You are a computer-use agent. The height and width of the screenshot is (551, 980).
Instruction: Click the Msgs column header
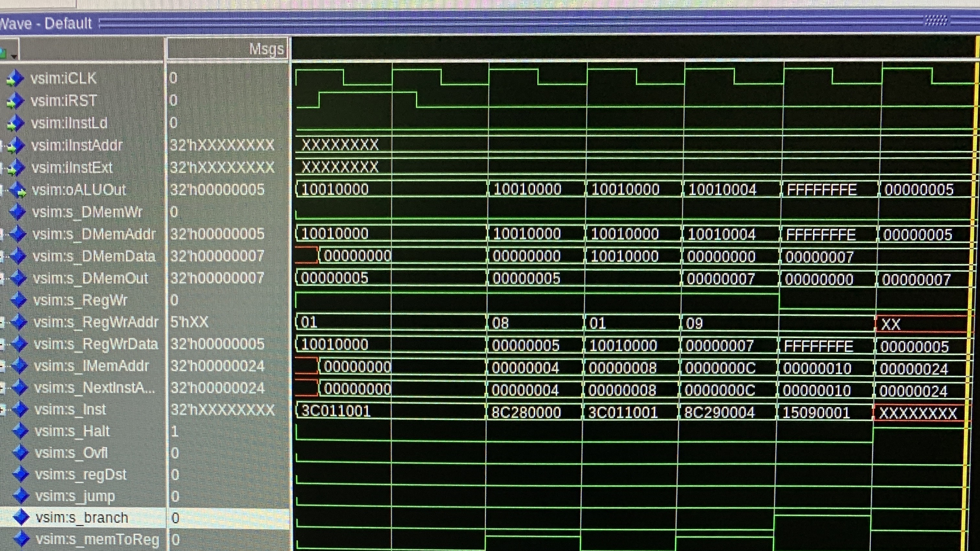pos(227,49)
